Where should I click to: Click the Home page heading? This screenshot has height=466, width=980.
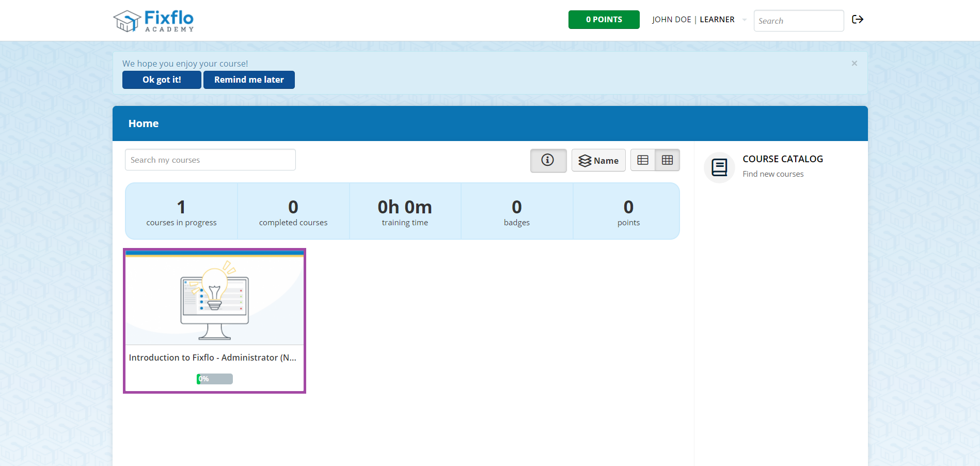tap(144, 123)
